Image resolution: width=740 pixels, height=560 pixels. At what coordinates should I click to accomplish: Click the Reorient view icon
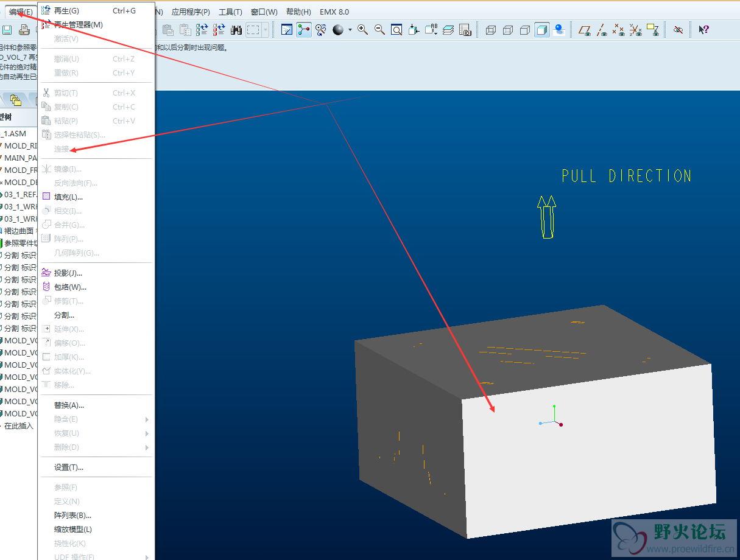pos(414,30)
